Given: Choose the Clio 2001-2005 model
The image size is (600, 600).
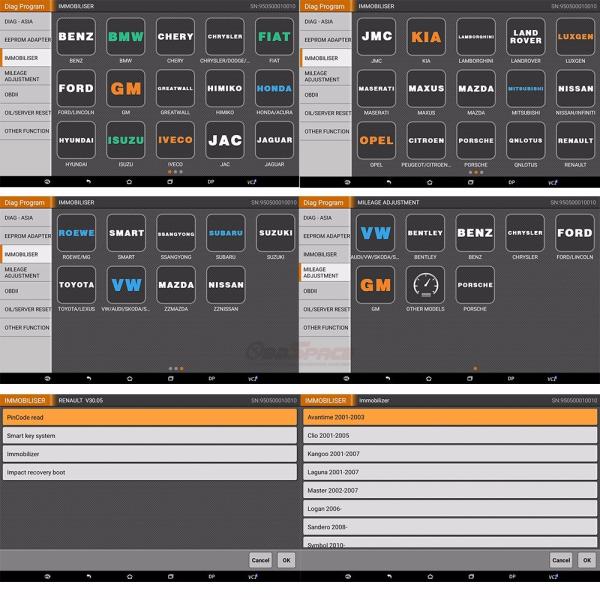Looking at the screenshot, I should 450,435.
